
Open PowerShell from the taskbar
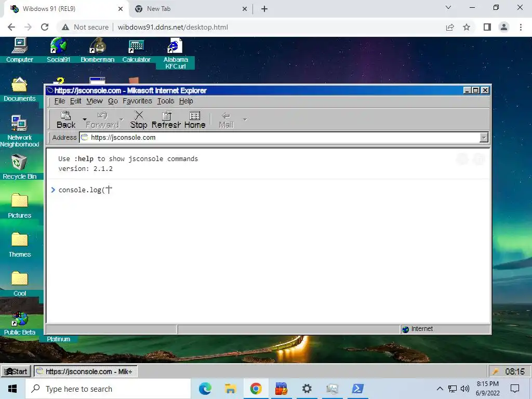coord(357,389)
